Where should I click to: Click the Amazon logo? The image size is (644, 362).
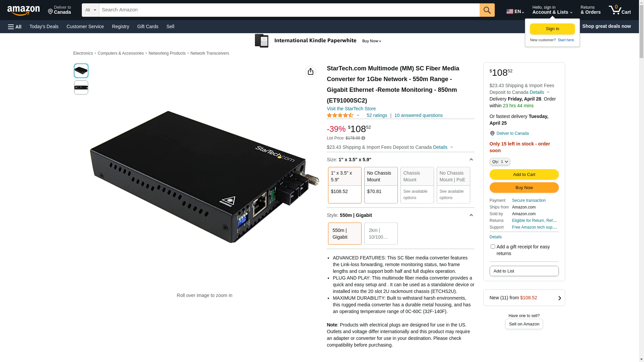tap(23, 10)
